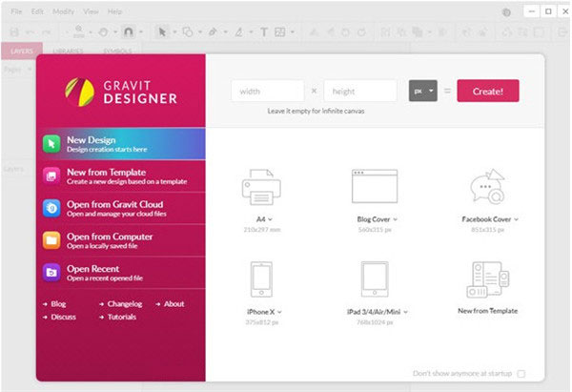This screenshot has height=392, width=572.
Task: Click the Undo arrow in main toolbar
Action: point(31,32)
